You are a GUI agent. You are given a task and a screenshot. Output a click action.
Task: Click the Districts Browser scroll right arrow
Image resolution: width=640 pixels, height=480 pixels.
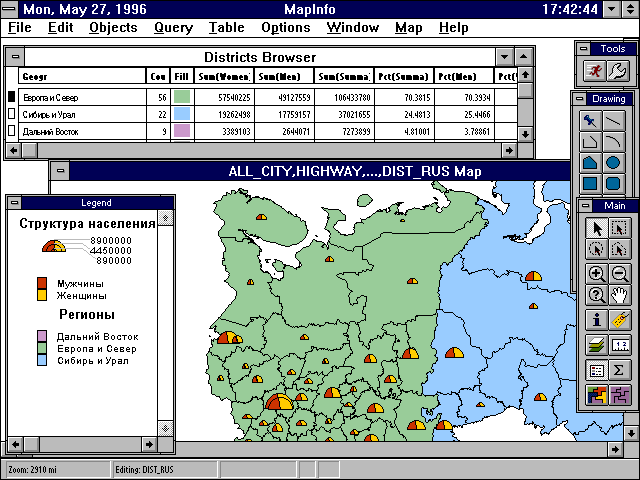click(x=526, y=149)
